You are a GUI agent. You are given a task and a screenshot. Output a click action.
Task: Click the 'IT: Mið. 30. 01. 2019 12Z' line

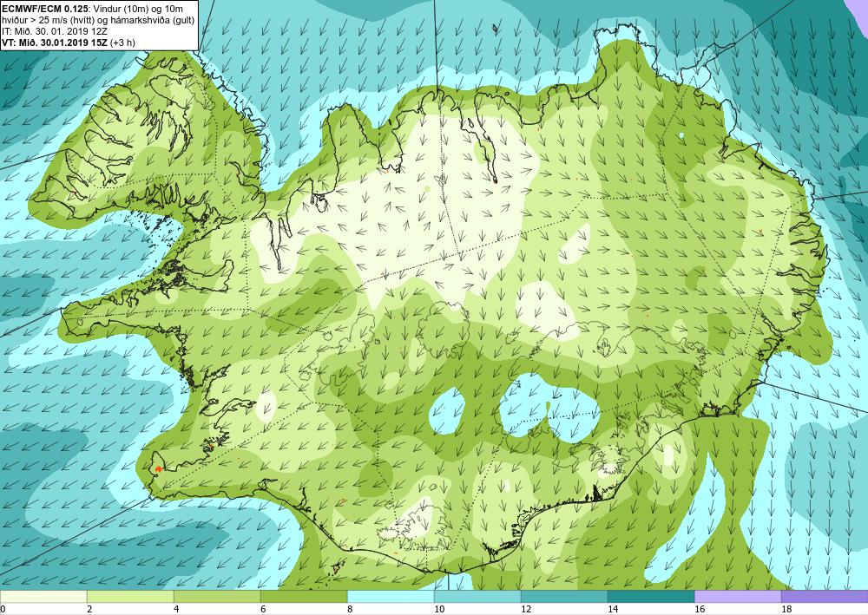(x=55, y=31)
